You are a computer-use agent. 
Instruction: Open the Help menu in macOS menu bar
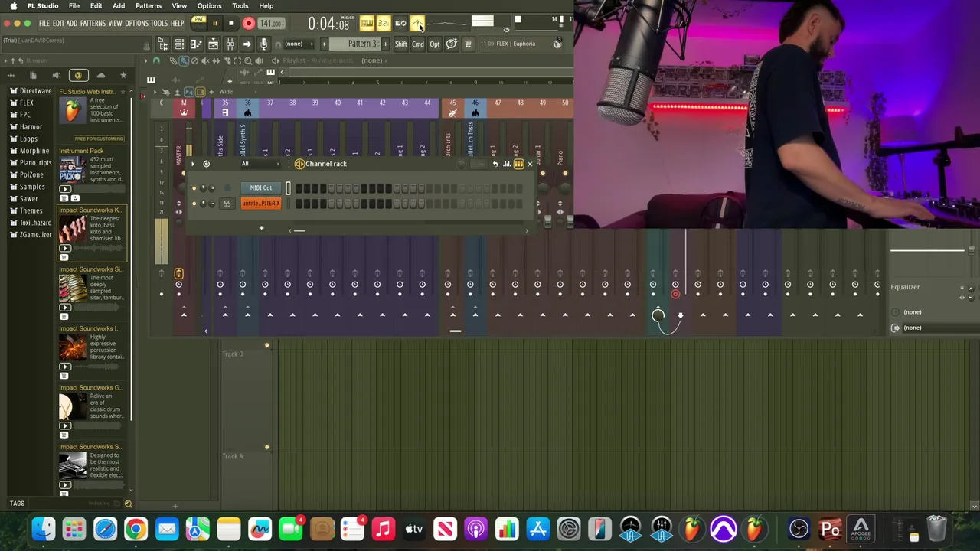click(x=266, y=6)
